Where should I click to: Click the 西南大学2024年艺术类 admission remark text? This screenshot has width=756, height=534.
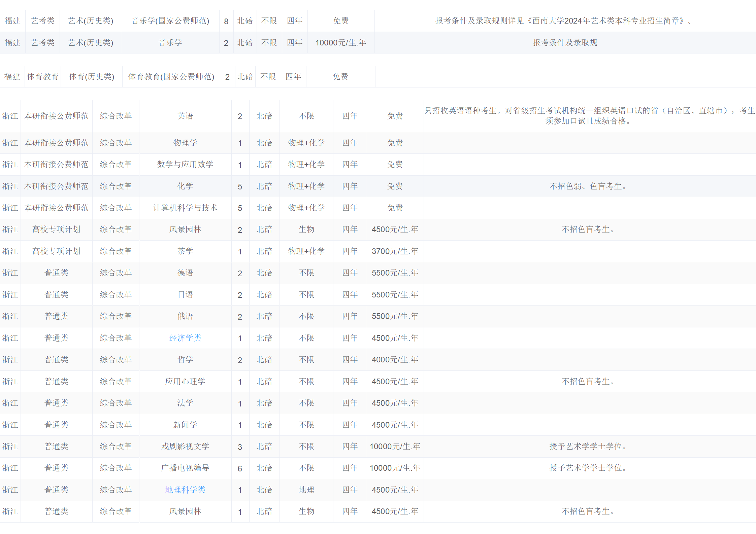[564, 21]
